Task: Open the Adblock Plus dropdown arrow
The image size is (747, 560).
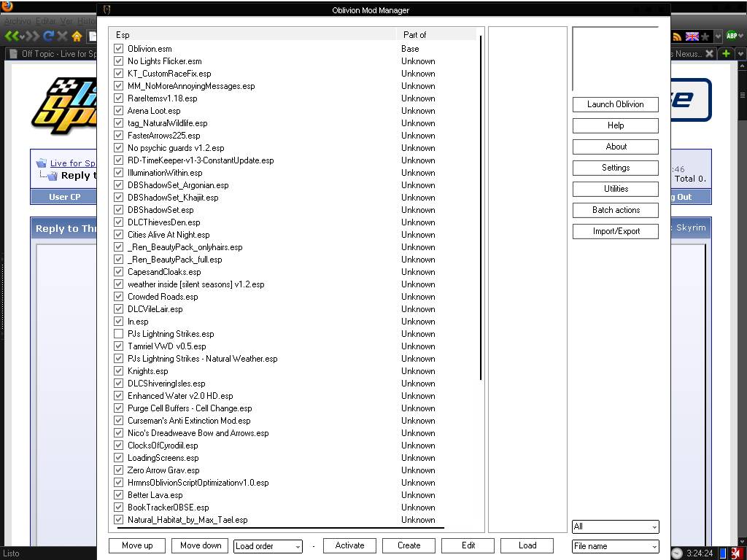Action: point(741,36)
